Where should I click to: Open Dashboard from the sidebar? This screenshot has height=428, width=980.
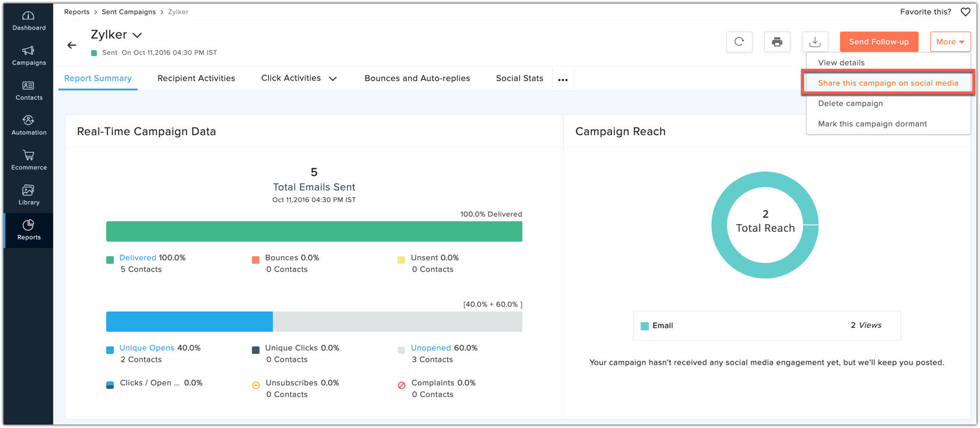coord(29,20)
